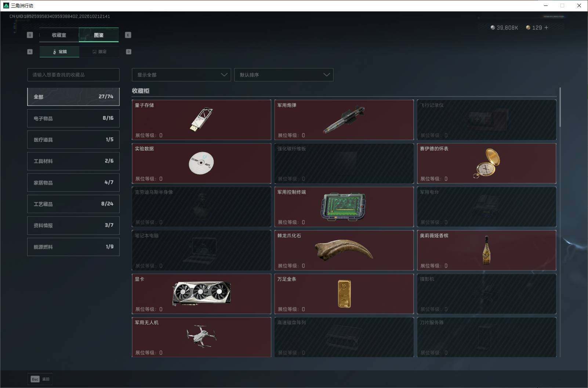Select the locked 笔记本电脑 card
Viewport: 588px width, 388px height.
(x=202, y=250)
